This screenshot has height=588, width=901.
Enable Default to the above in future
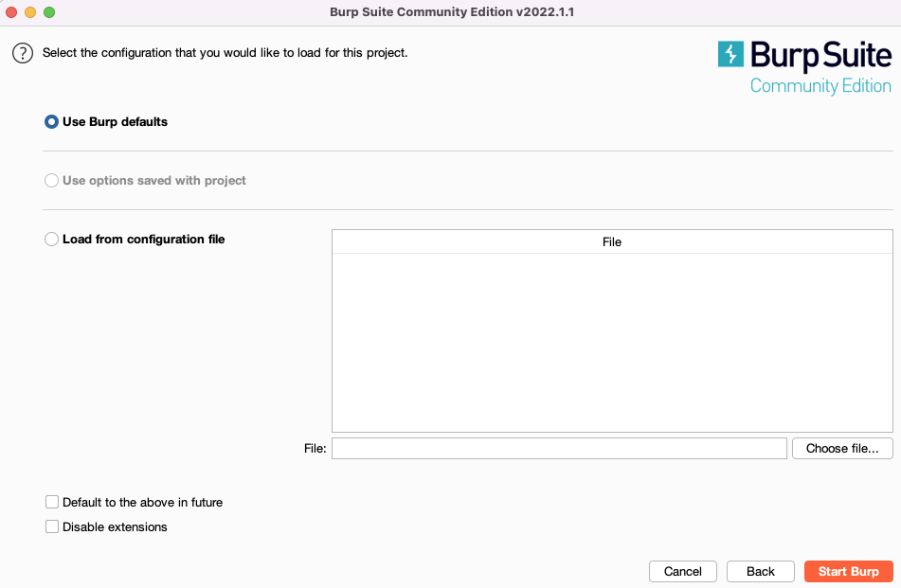[52, 502]
